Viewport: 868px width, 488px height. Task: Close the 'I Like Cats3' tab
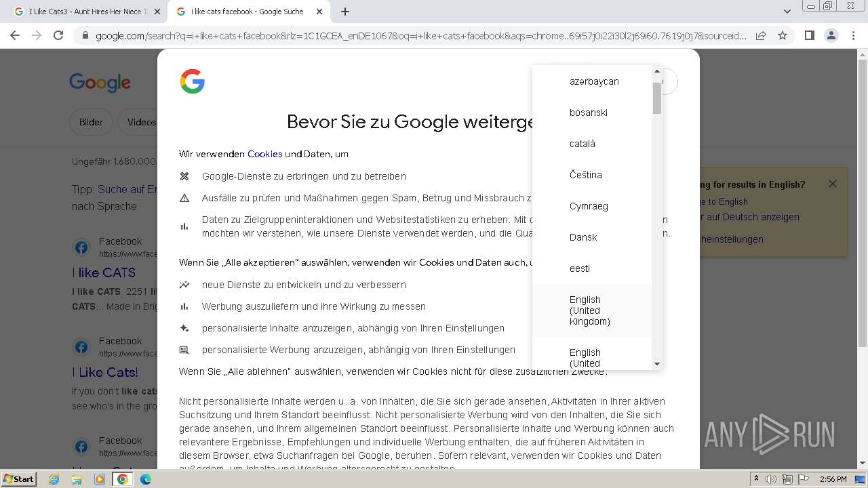(157, 12)
